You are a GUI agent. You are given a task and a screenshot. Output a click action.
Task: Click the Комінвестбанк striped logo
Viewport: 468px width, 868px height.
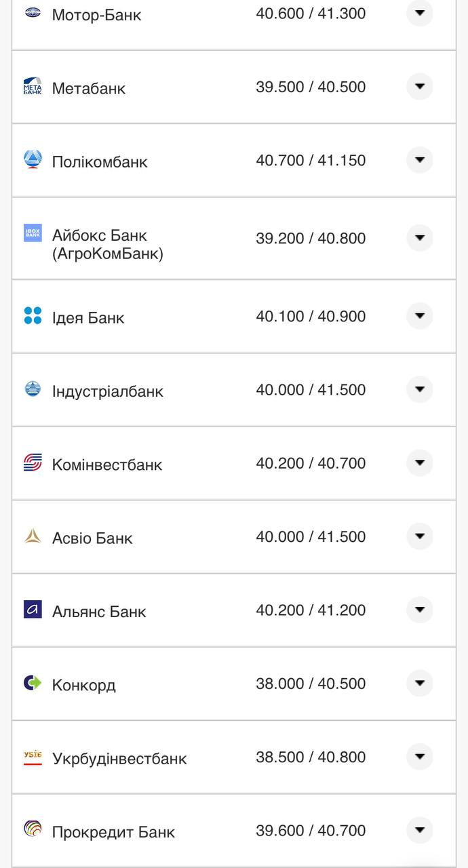(x=33, y=462)
